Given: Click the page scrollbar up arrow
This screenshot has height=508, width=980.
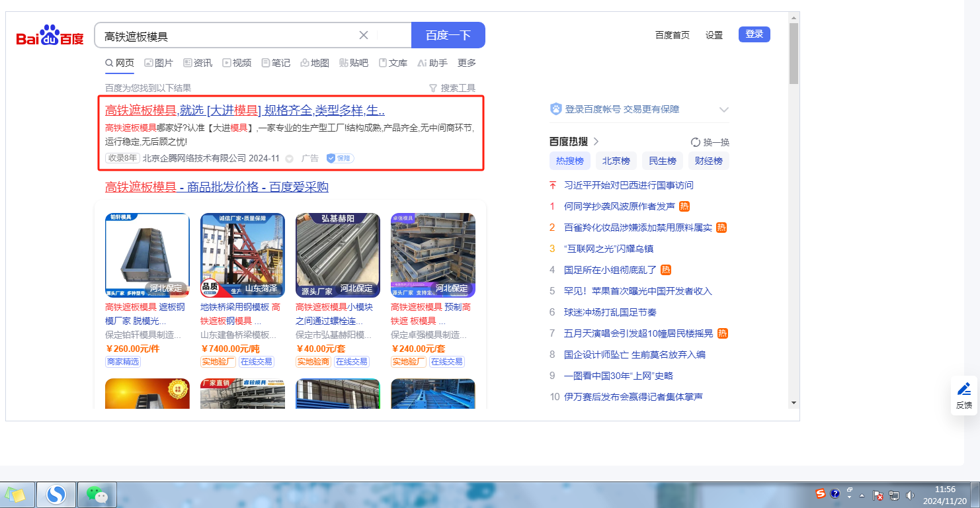Looking at the screenshot, I should [794, 17].
